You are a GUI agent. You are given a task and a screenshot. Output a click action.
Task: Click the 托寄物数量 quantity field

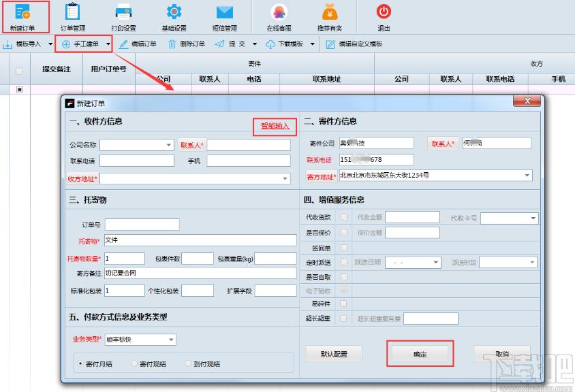[x=125, y=259]
